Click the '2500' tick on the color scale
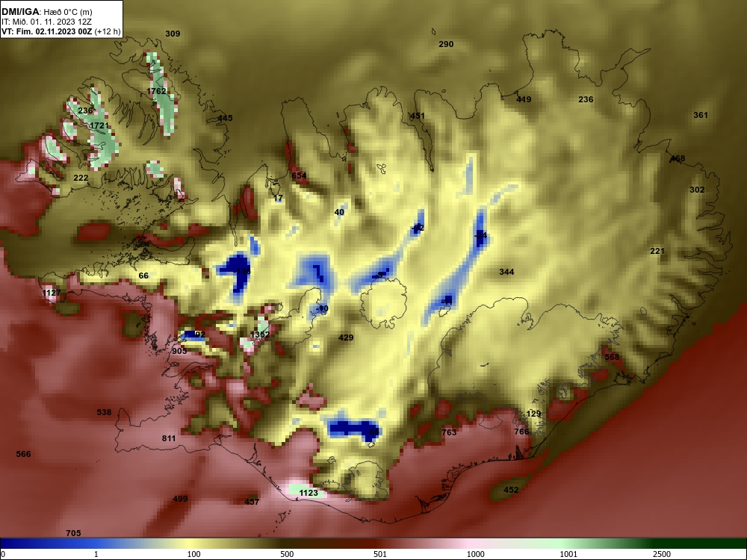The image size is (747, 560). [x=662, y=554]
